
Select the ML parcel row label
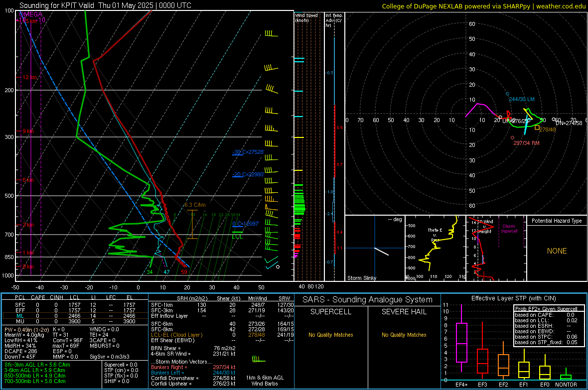point(20,316)
